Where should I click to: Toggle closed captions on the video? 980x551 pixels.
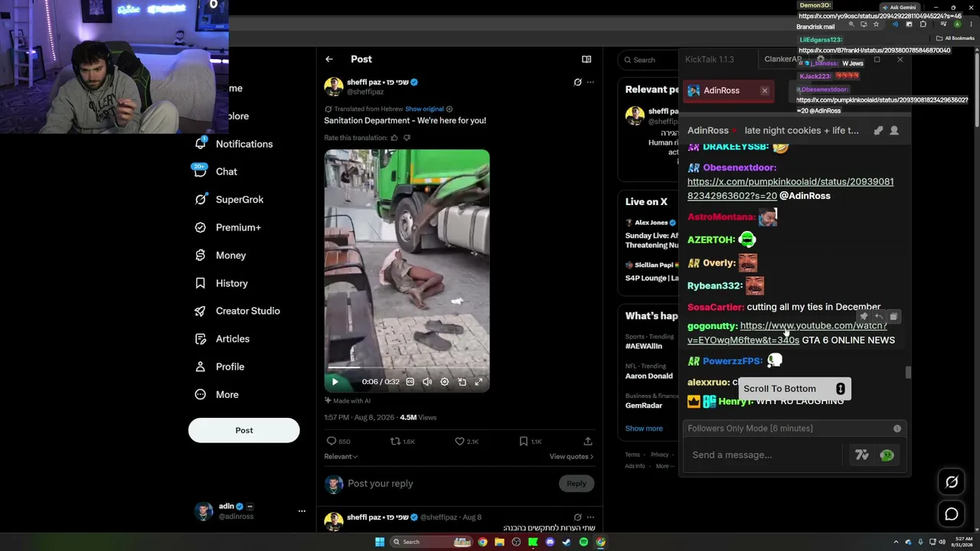(410, 382)
